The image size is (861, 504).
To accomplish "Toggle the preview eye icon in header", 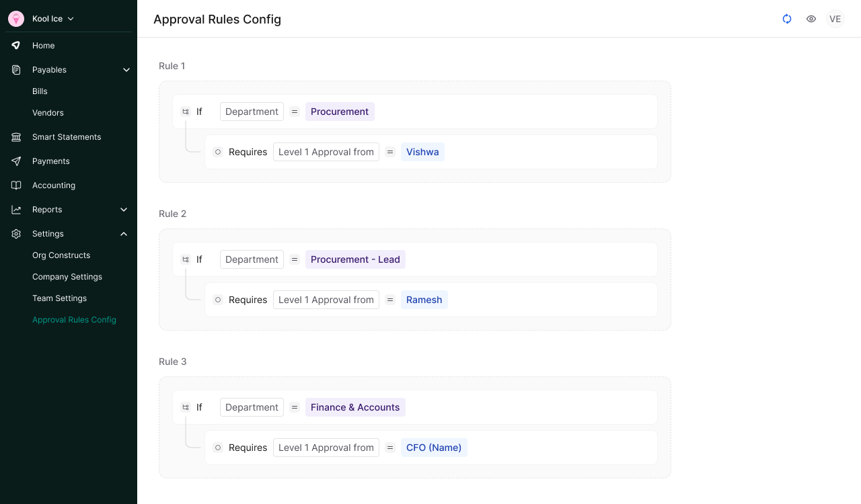I will pos(811,19).
